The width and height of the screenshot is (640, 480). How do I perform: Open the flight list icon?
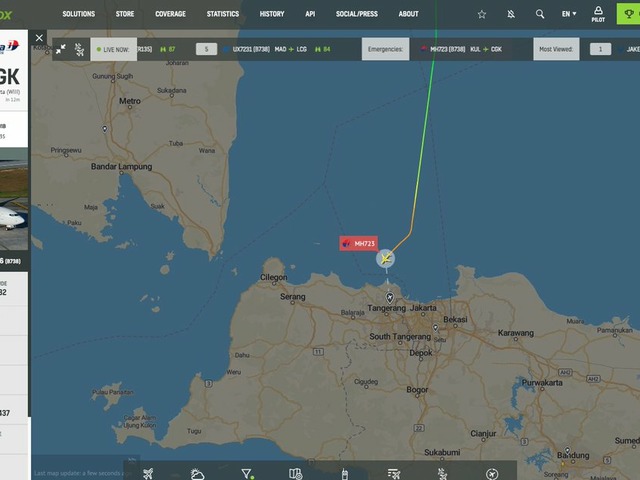[x=393, y=473]
